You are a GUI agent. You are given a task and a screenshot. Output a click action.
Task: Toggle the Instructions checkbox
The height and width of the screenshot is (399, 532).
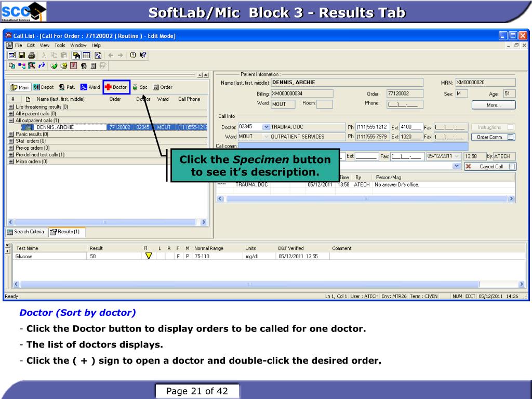pyautogui.click(x=510, y=127)
